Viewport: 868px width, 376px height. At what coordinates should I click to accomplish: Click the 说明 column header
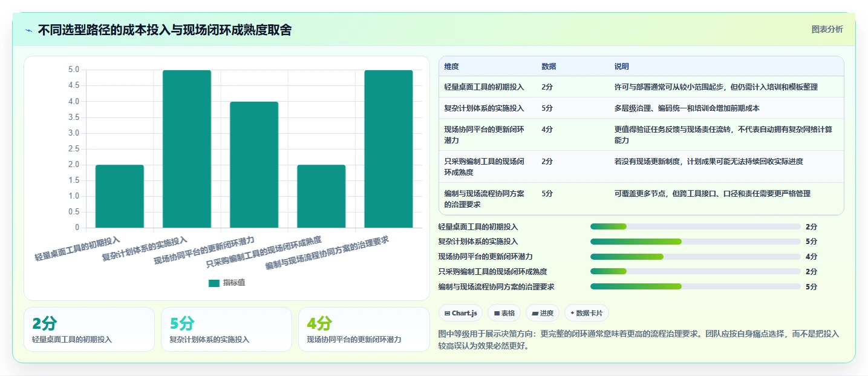point(622,66)
